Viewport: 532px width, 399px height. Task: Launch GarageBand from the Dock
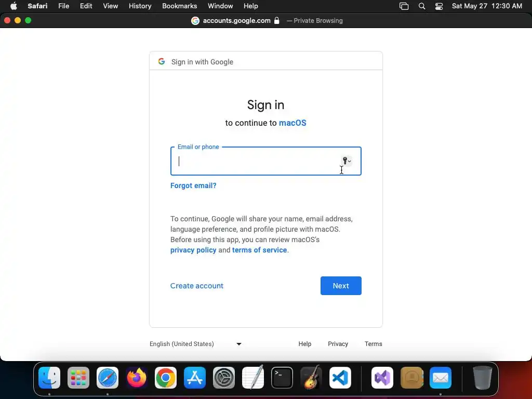click(311, 378)
